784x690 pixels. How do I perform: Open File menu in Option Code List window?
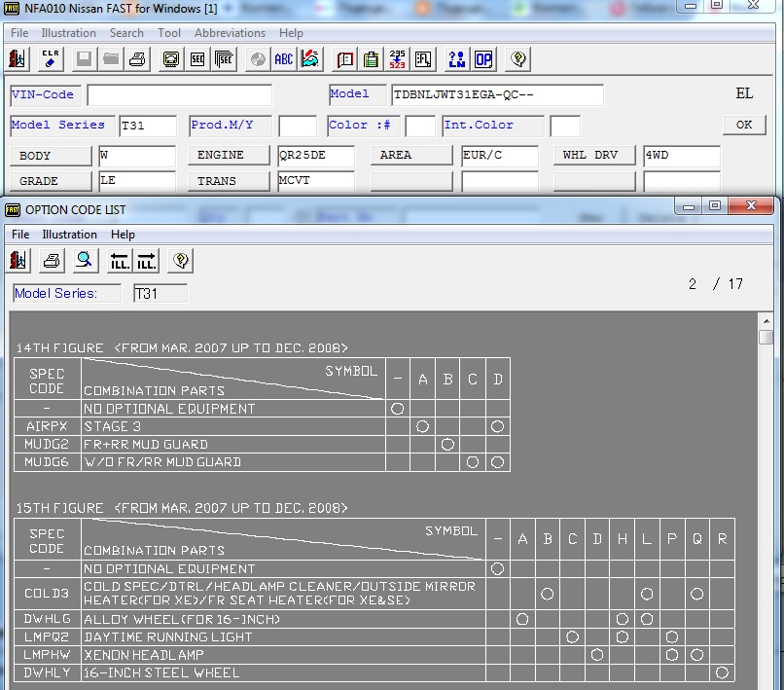pyautogui.click(x=20, y=235)
